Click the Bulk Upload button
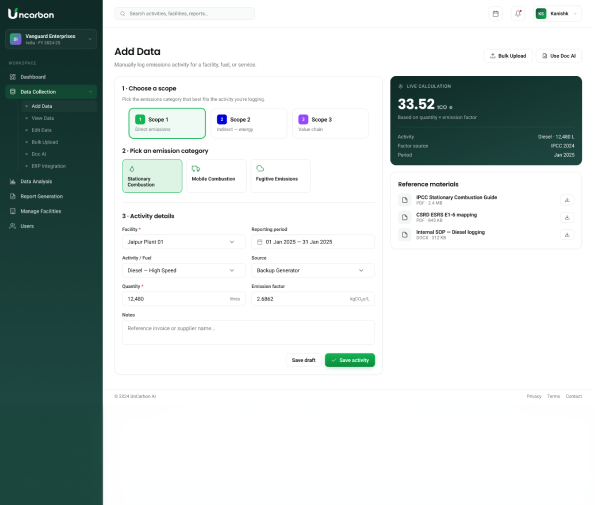Image resolution: width=595 pixels, height=505 pixels. click(x=508, y=56)
